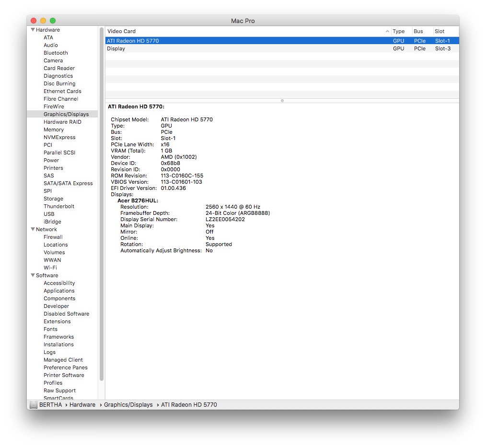Open Disc Burning info
The height and width of the screenshot is (448, 486).
[59, 83]
